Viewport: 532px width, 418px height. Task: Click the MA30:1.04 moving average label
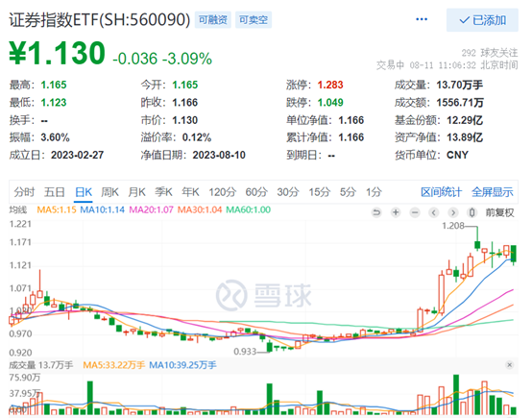200,209
